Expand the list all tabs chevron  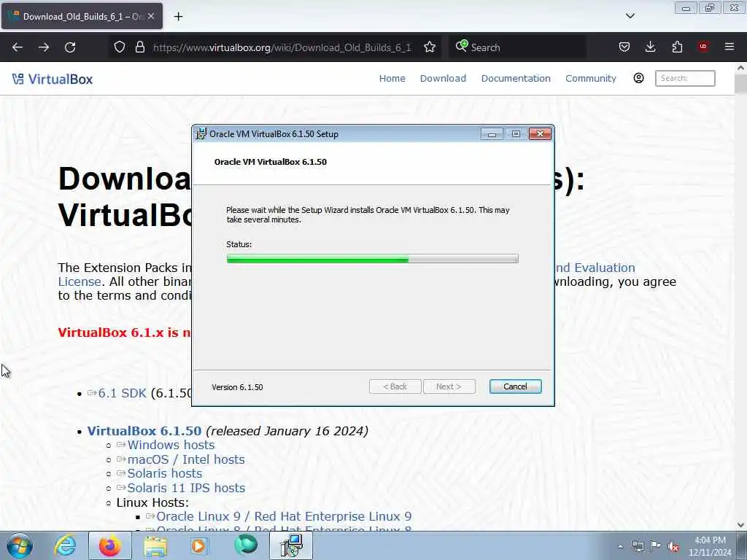click(x=630, y=16)
